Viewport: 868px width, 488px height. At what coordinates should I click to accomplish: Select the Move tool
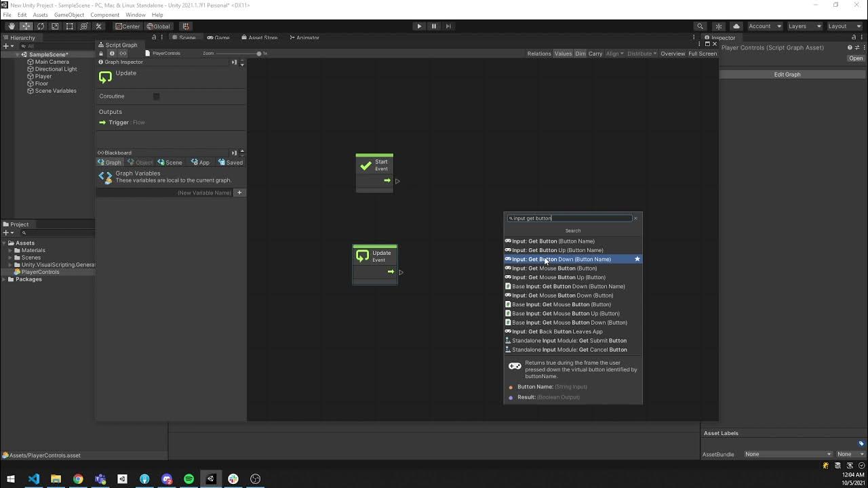tap(26, 26)
